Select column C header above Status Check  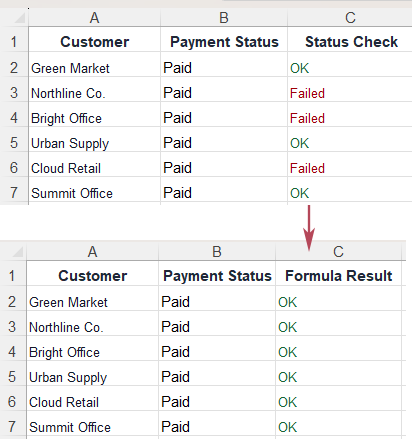tap(350, 17)
